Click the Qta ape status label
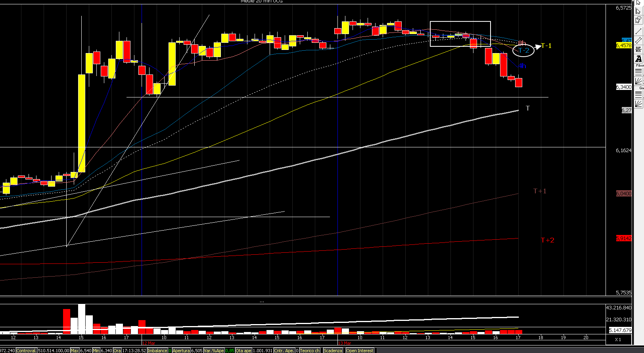 243,351
